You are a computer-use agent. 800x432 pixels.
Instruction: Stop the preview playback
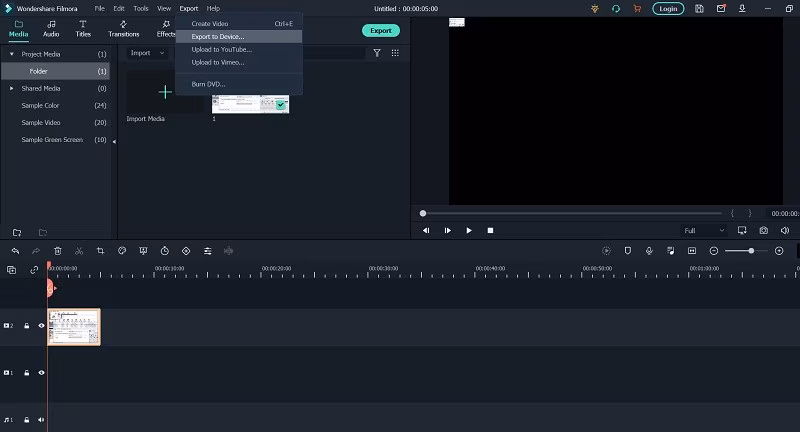point(490,231)
